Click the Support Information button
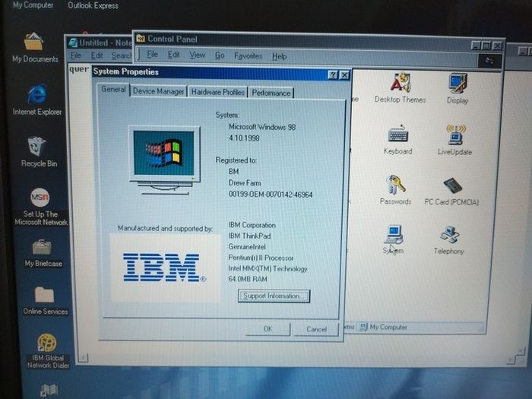The width and height of the screenshot is (532, 399). (x=274, y=296)
